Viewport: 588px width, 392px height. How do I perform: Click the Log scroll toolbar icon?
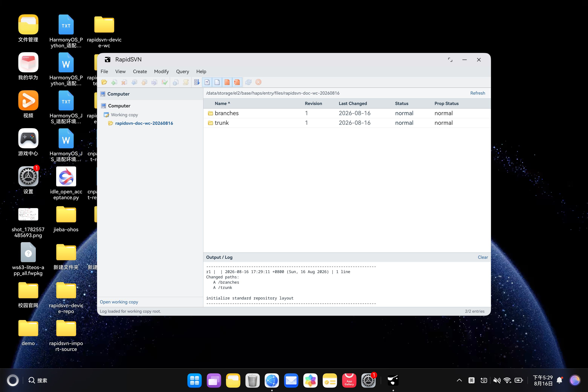(186, 82)
